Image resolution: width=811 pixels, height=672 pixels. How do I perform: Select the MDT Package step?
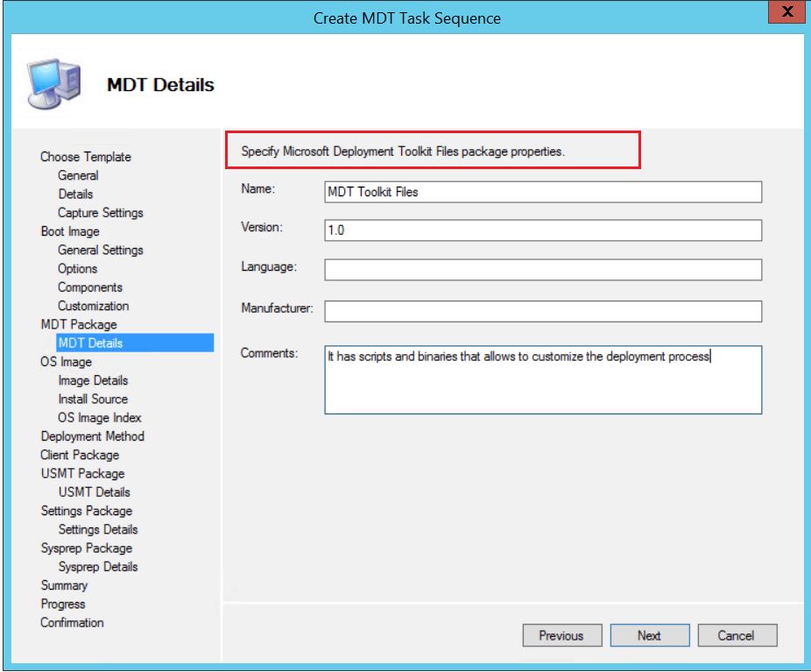(79, 324)
